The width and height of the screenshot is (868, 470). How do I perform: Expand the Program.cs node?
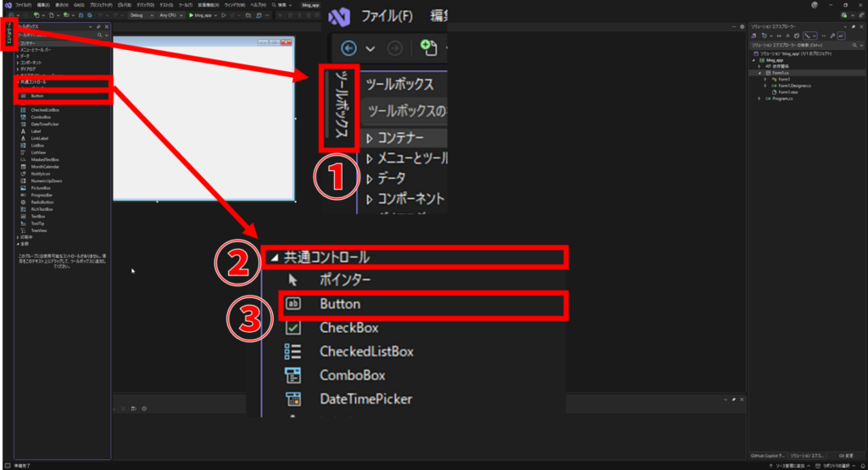759,98
